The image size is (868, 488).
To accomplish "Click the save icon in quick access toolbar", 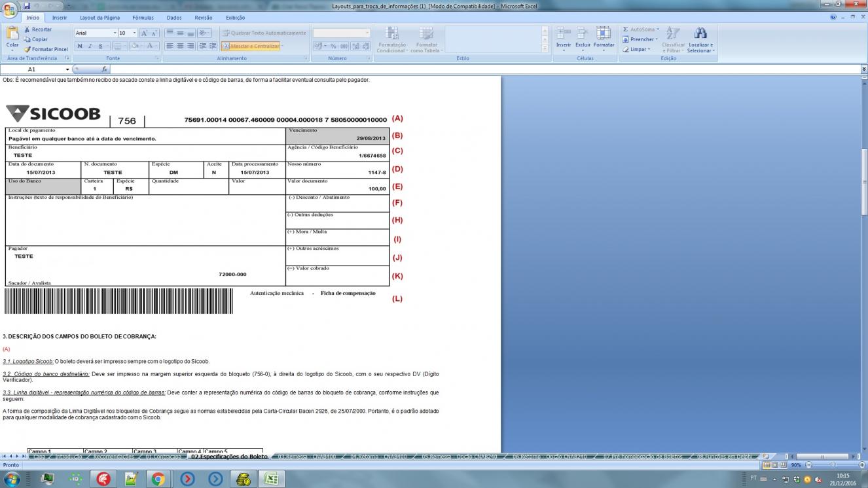I will pos(27,6).
